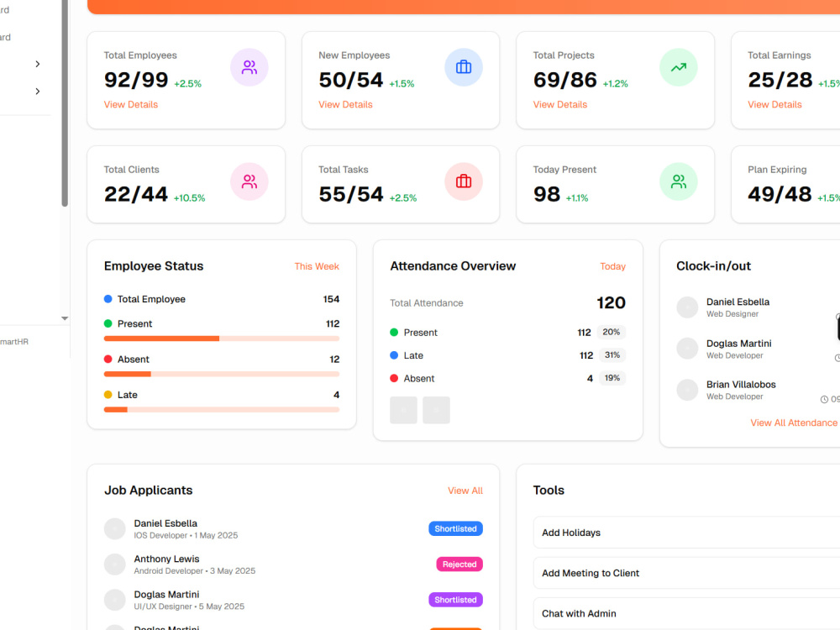Click Daniel Esbella's avatar in Job Applicants
This screenshot has height=630, width=840.
pyautogui.click(x=114, y=528)
